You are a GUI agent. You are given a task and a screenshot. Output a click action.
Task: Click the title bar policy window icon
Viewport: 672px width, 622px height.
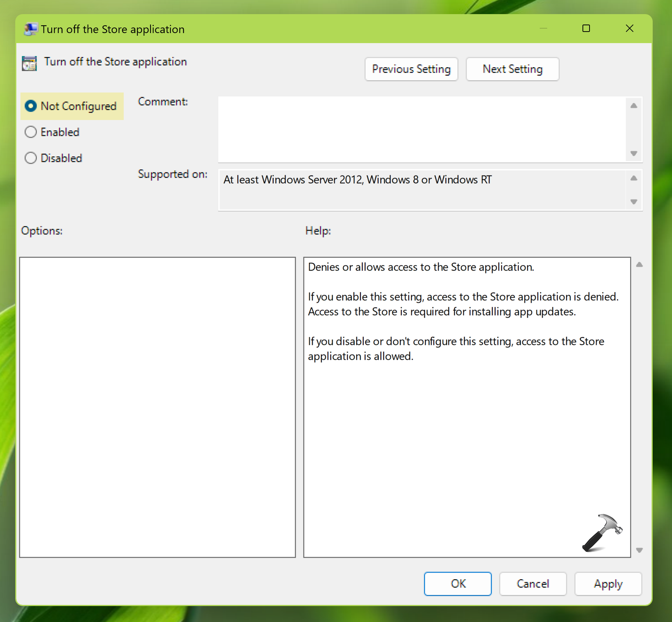(x=30, y=29)
